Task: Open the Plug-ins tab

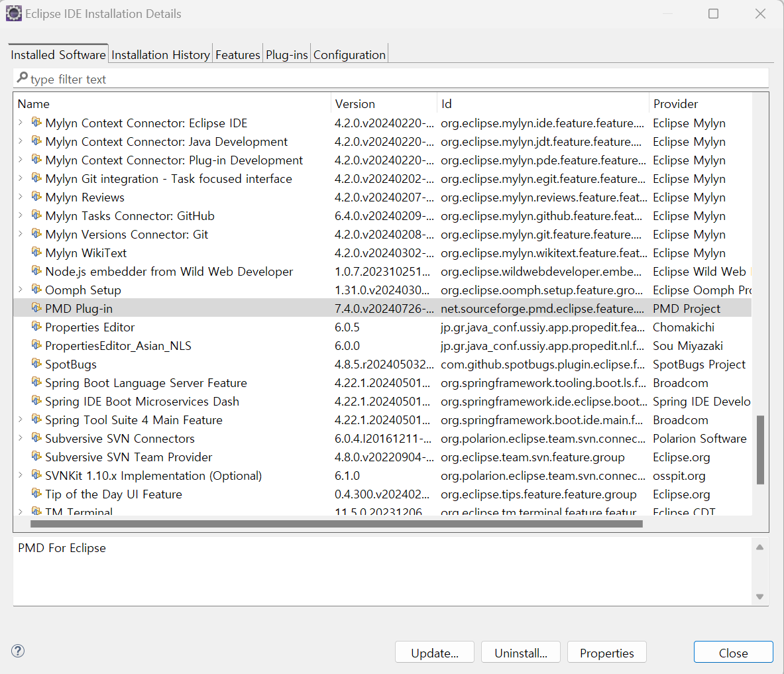Action: [286, 55]
